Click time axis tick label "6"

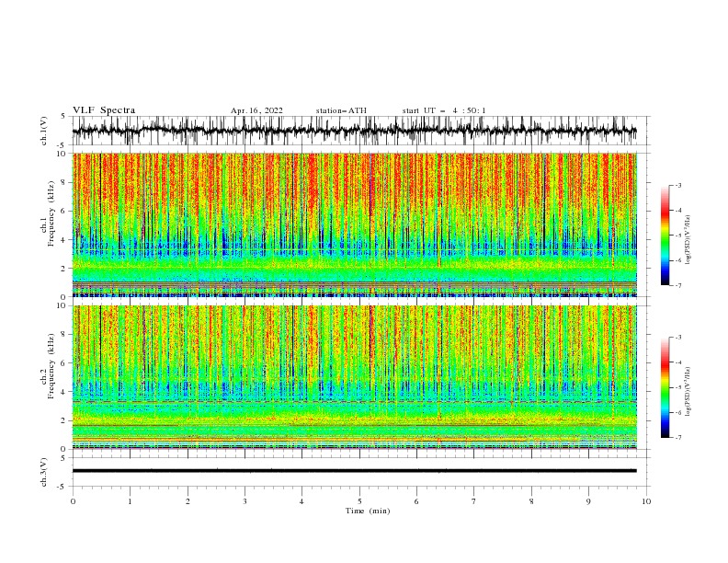coord(416,501)
